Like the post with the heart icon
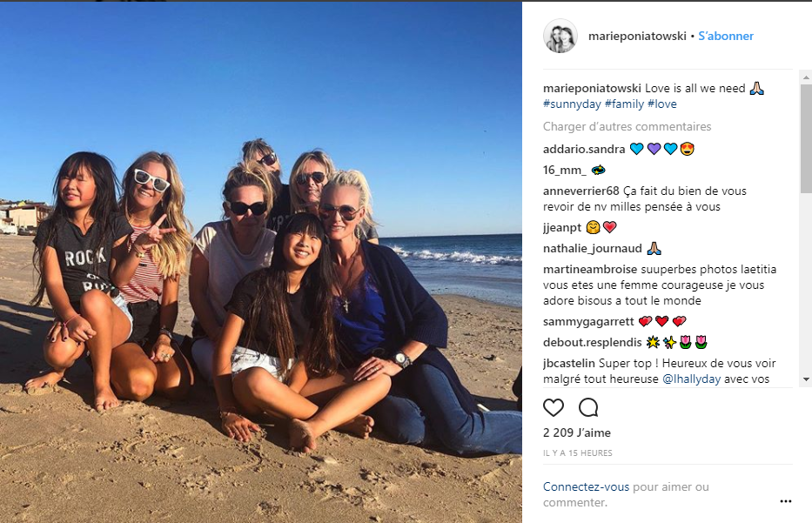 point(554,407)
